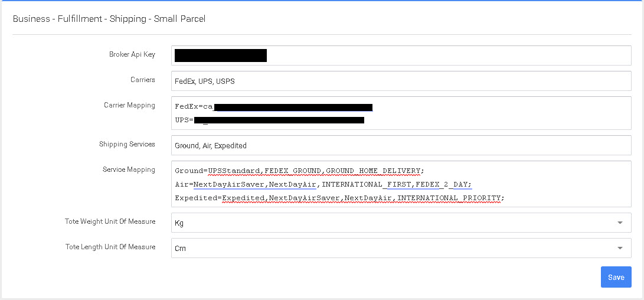Click the arrow beside the Kg value

point(620,223)
